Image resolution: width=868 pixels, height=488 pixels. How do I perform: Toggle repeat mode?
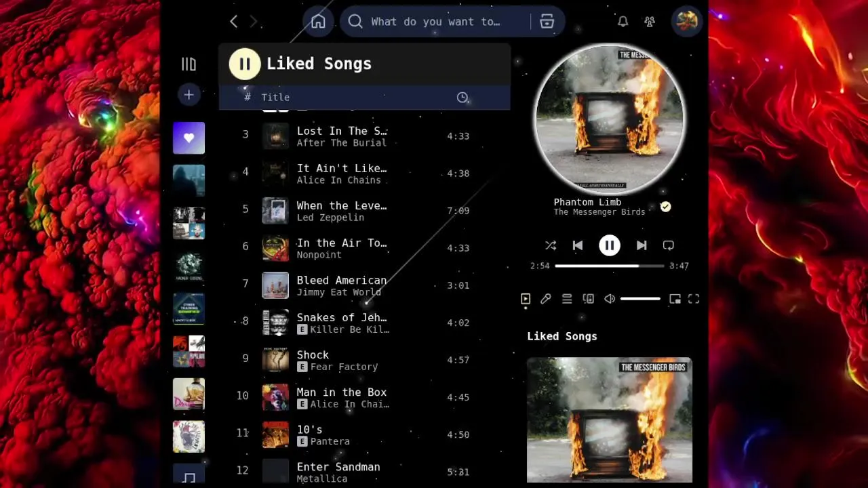tap(669, 245)
